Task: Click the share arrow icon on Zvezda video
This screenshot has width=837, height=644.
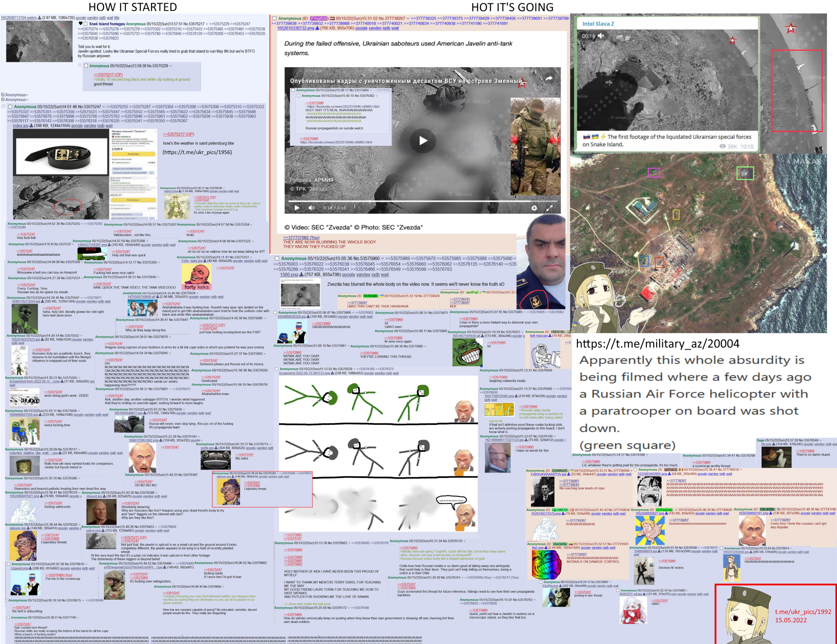Action: click(x=549, y=79)
